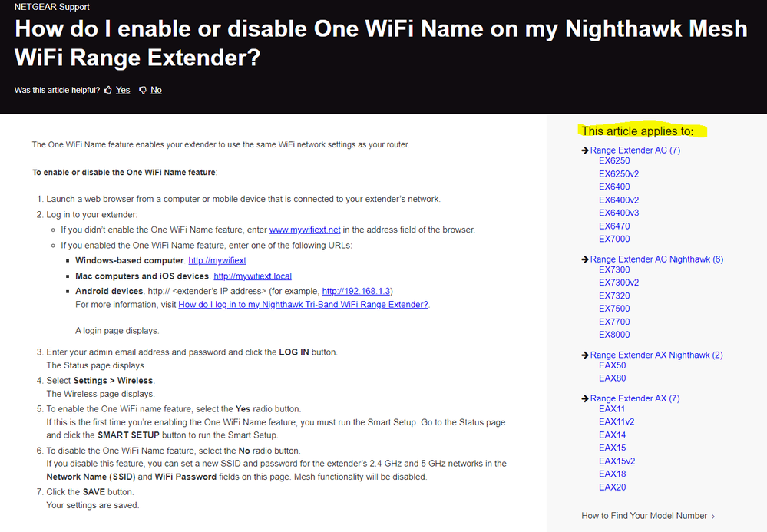Image resolution: width=767 pixels, height=532 pixels.
Task: Select the EX6250 model link
Action: [614, 161]
